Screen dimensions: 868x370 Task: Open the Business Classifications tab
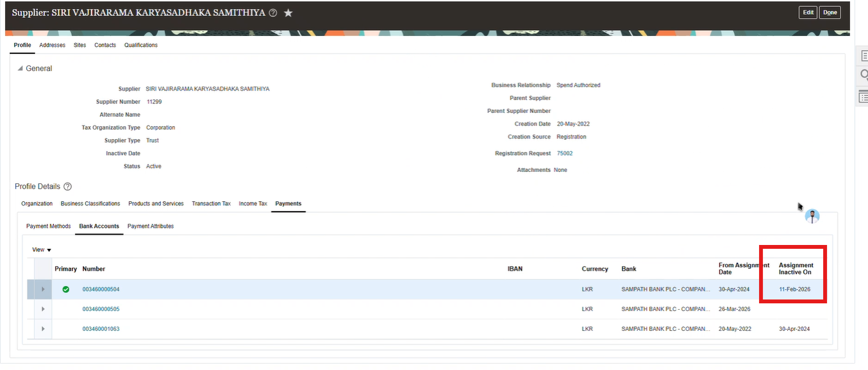click(x=90, y=204)
